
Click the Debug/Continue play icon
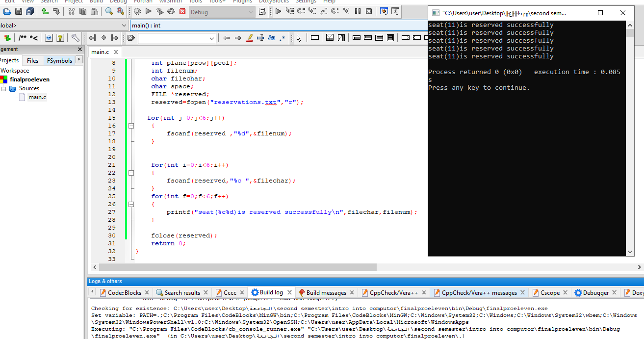tap(278, 11)
